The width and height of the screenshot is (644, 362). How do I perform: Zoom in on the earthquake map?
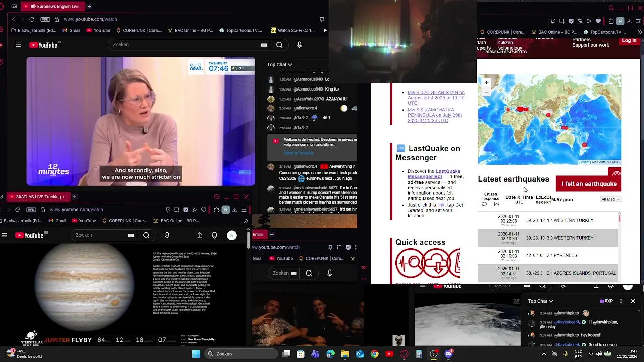coord(486,82)
